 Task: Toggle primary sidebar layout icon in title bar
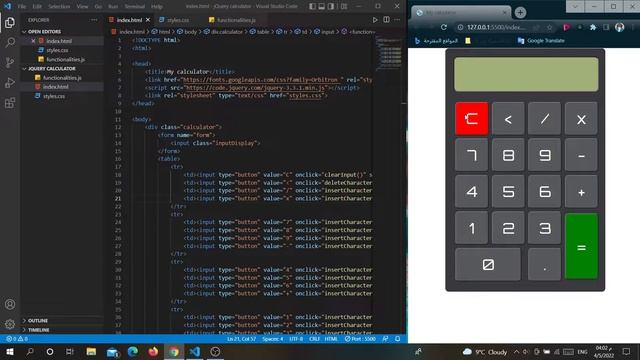(312, 6)
